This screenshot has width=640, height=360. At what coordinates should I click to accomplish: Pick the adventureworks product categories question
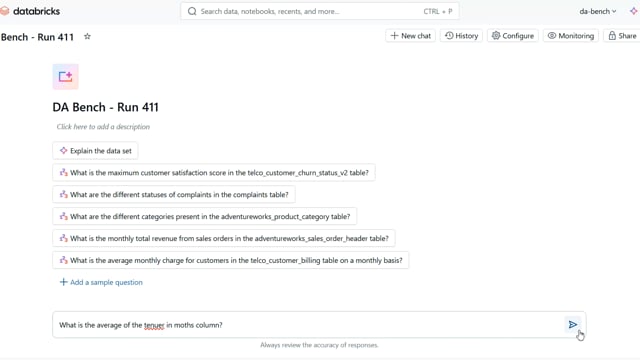point(204,216)
